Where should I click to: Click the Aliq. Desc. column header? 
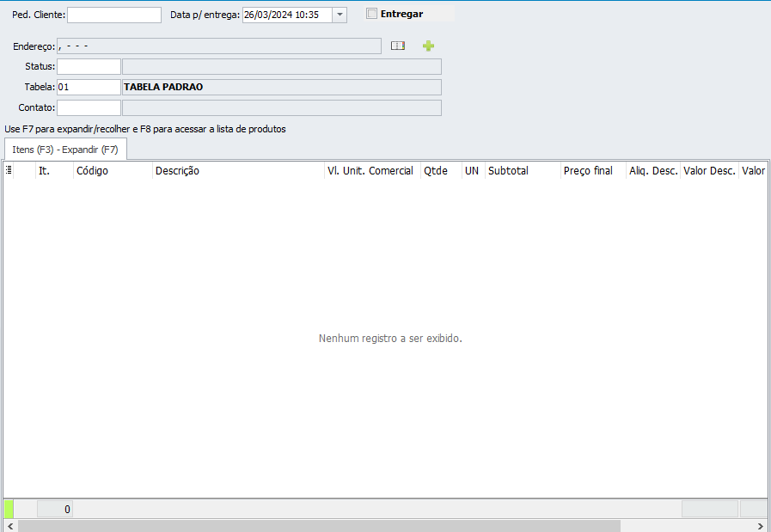(652, 171)
